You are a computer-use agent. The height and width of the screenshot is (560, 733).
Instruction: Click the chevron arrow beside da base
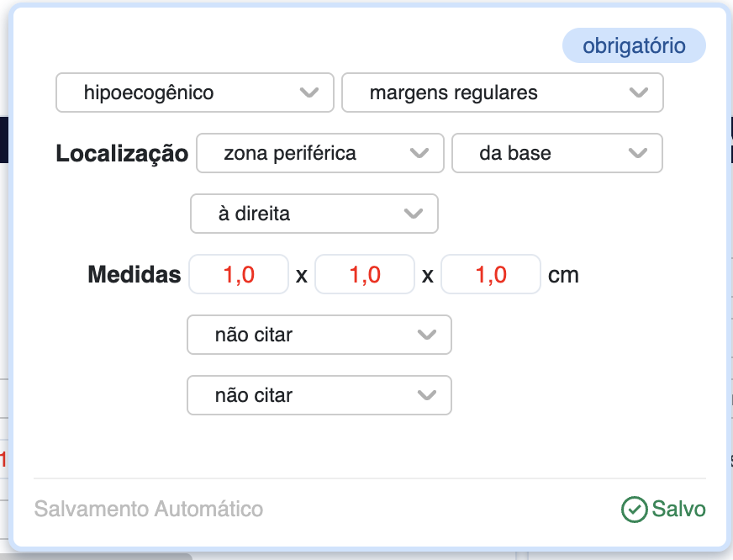(638, 153)
